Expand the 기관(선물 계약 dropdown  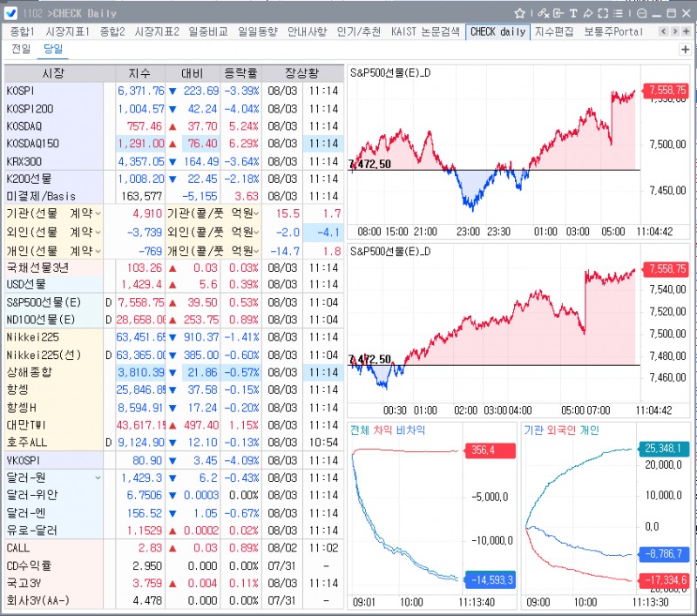point(98,213)
